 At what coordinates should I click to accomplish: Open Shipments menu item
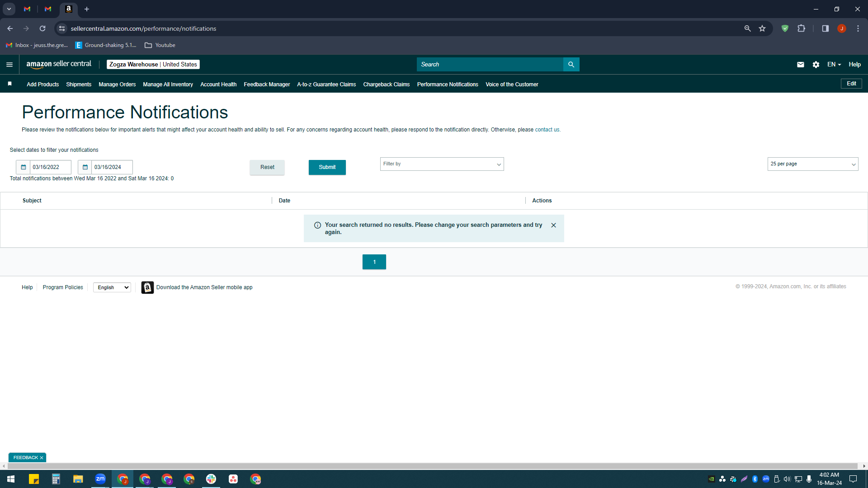[79, 84]
